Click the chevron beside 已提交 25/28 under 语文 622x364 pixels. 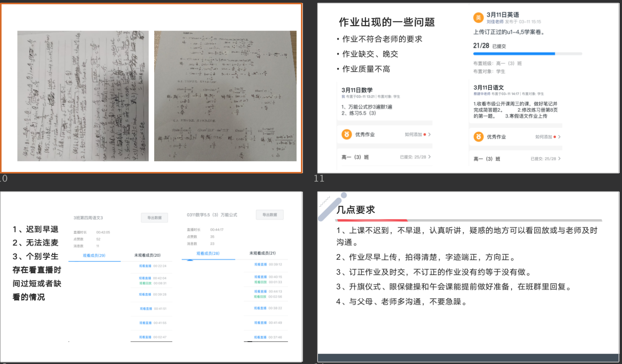[559, 159]
